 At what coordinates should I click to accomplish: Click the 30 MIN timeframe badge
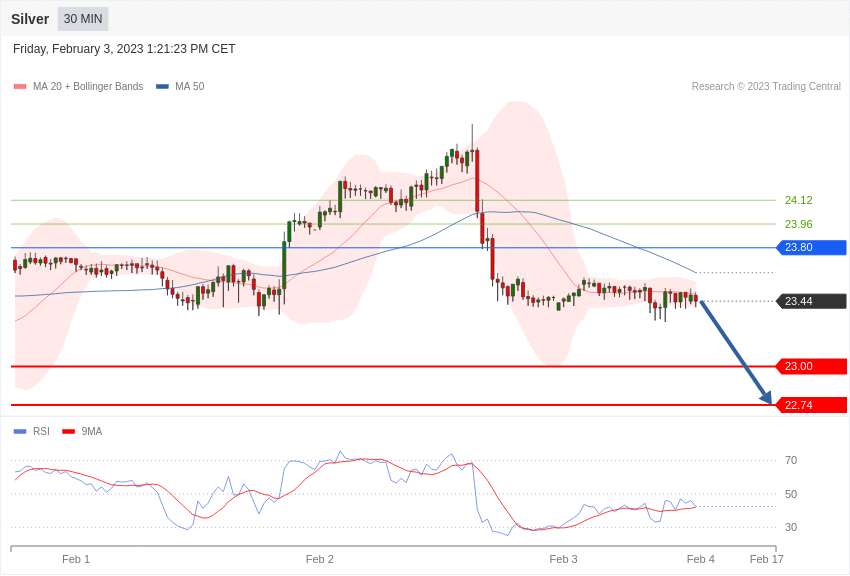coord(83,19)
